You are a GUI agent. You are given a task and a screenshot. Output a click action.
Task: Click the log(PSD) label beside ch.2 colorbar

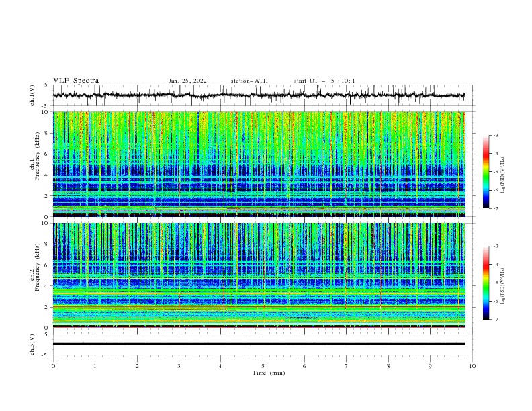(503, 285)
